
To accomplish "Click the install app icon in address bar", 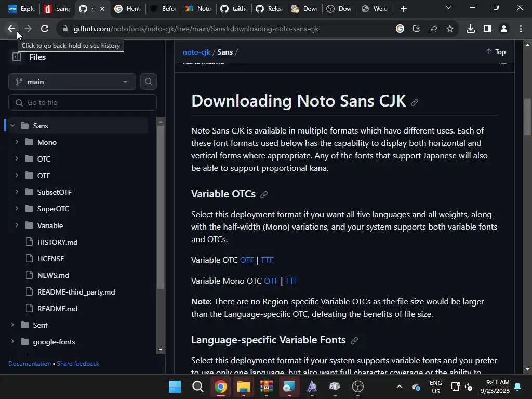I will (416, 29).
